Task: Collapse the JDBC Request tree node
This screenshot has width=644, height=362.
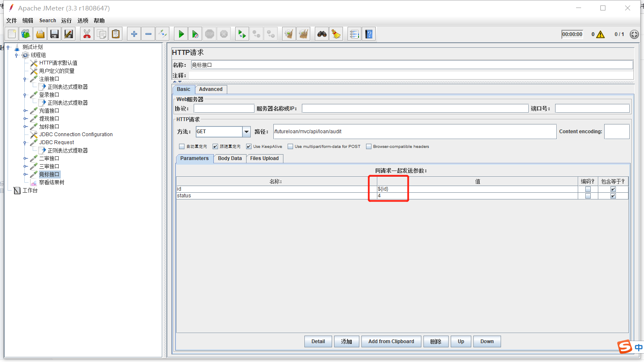Action: pos(25,143)
